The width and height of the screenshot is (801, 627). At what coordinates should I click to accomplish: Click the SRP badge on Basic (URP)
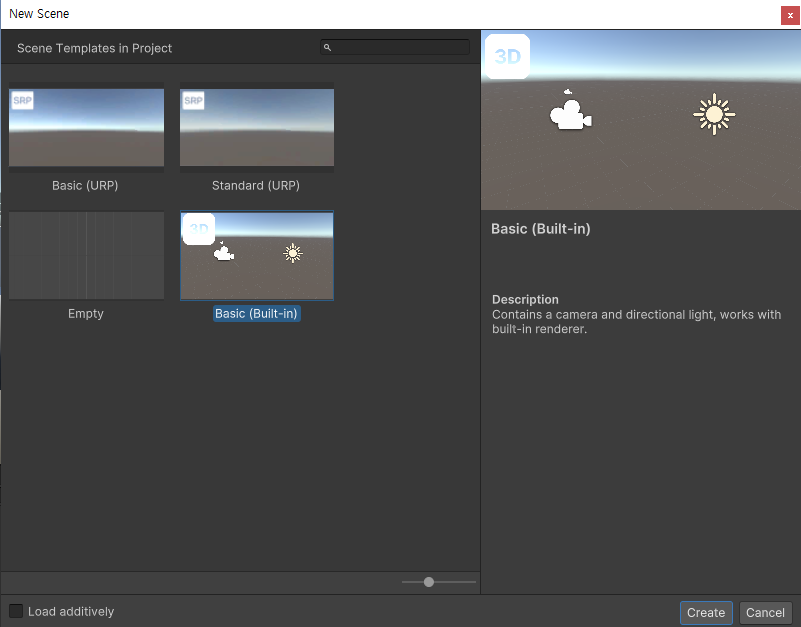(x=22, y=101)
